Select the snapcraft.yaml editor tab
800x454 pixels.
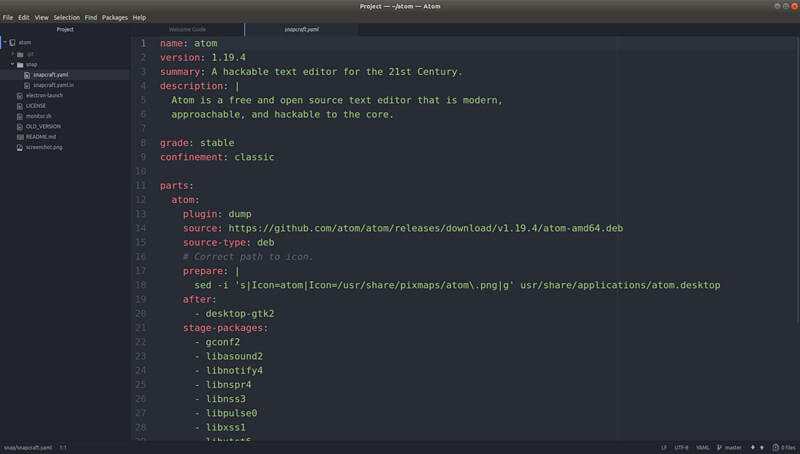[302, 30]
